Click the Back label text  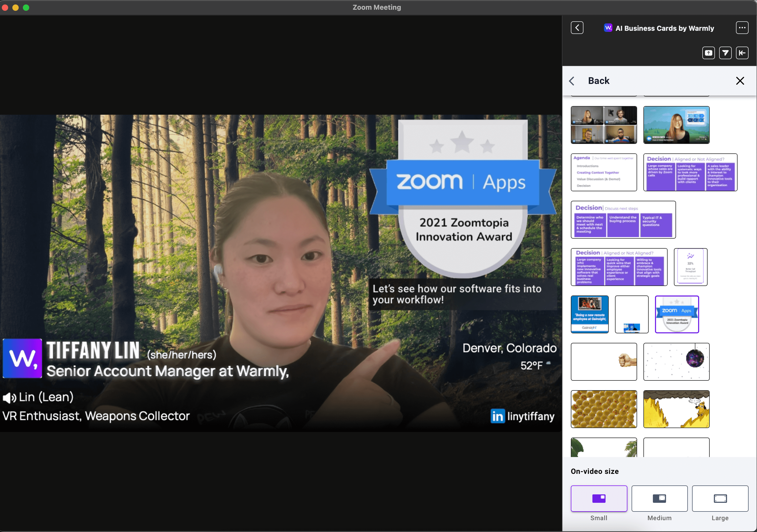click(x=598, y=81)
